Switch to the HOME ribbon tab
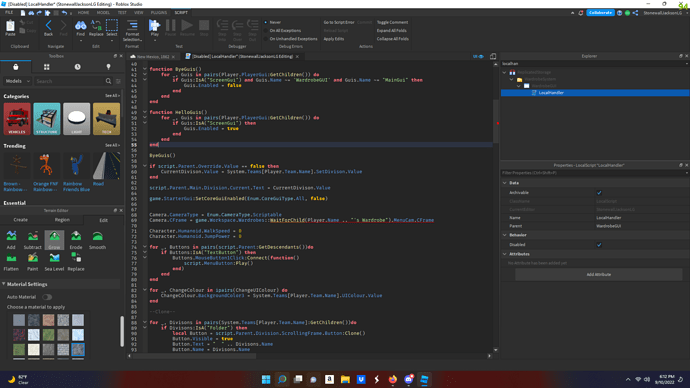690x388 pixels. pos(83,12)
